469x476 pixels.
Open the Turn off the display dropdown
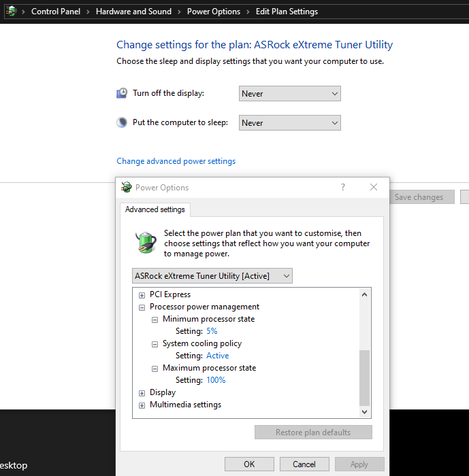tap(290, 94)
